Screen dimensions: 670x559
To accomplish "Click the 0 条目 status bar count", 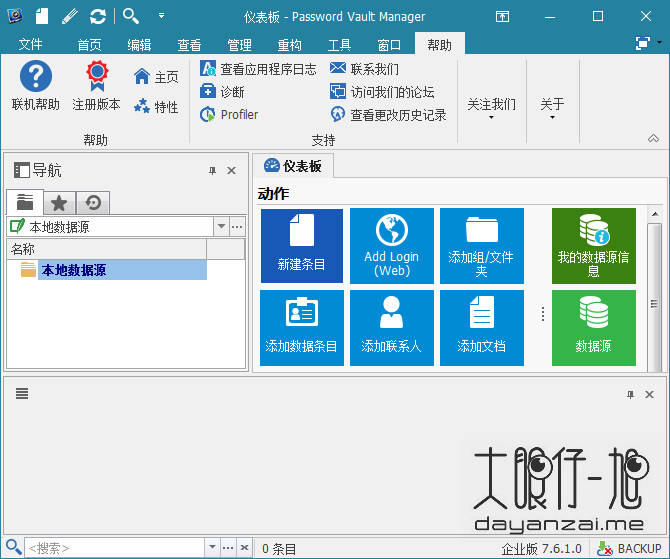I will 279,549.
